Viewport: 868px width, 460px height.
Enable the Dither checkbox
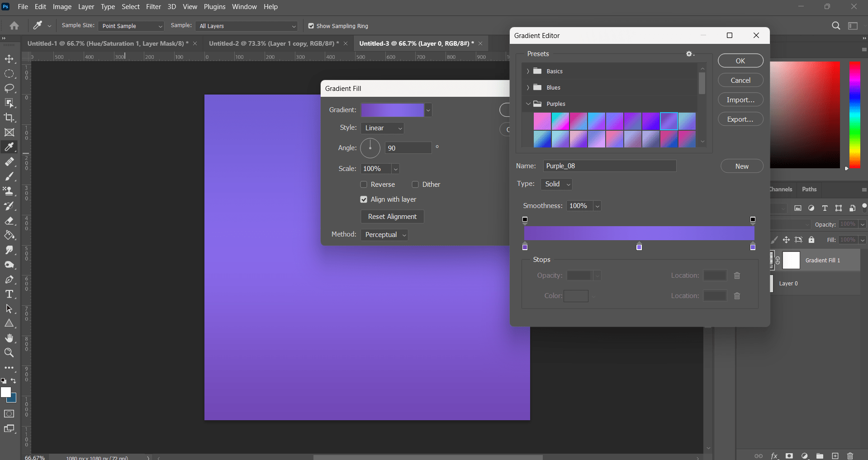415,184
